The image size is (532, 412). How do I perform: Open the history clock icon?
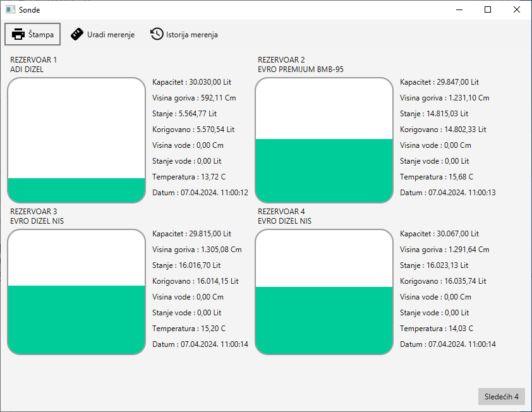157,34
